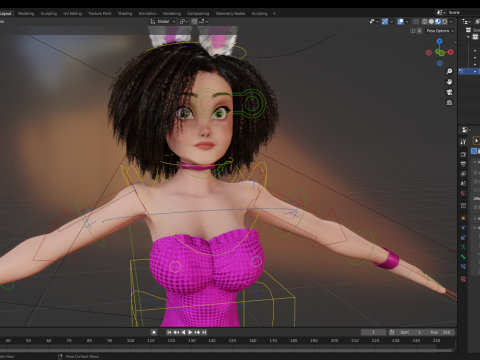The width and height of the screenshot is (480, 360).
Task: Click the blue Z axis gizmo handle
Action: pyautogui.click(x=440, y=41)
